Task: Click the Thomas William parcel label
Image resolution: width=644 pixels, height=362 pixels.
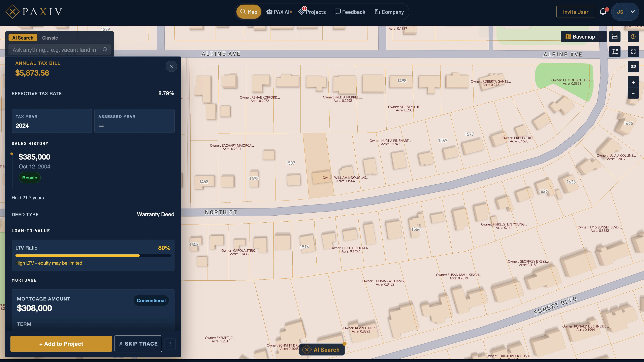Action: [x=385, y=283]
